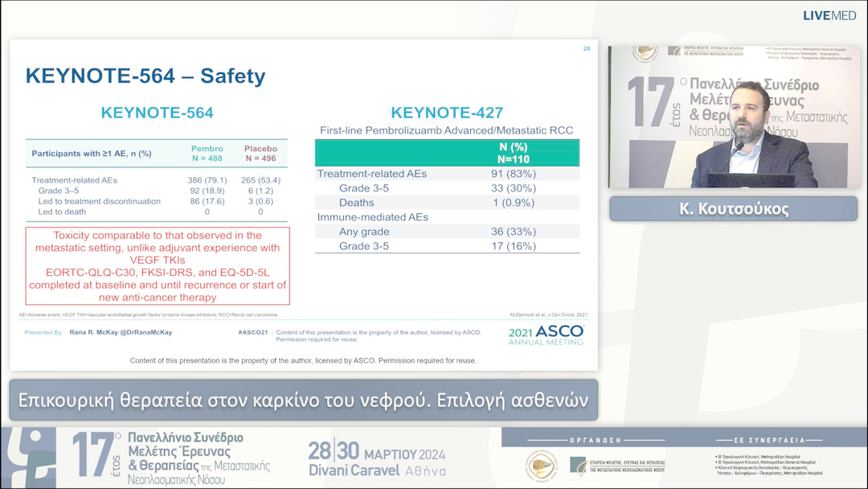
Task: Click the '1 (0.9%)' deaths value
Action: tap(513, 203)
